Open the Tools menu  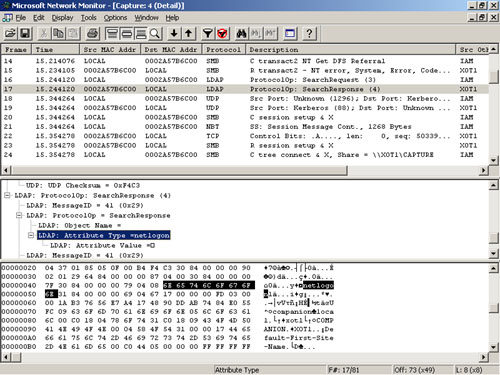tap(88, 18)
